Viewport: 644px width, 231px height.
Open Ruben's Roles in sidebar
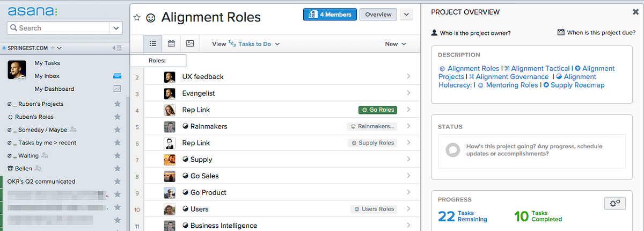click(31, 117)
